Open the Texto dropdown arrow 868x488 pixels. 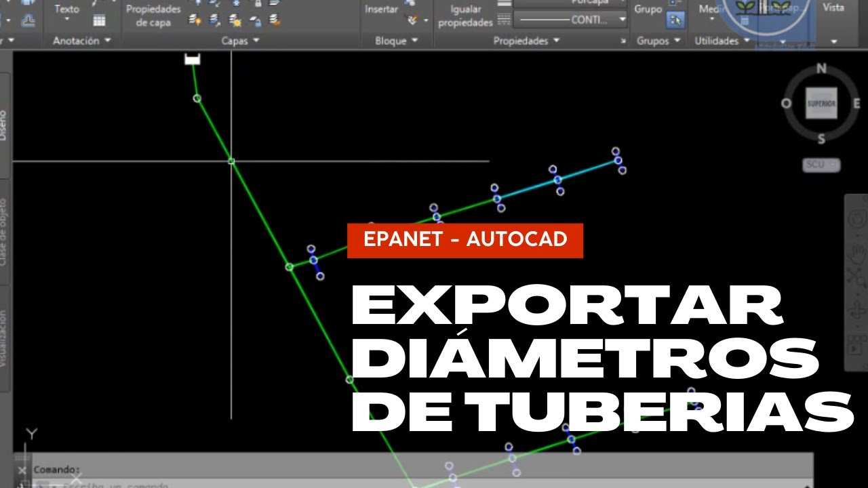[66, 20]
